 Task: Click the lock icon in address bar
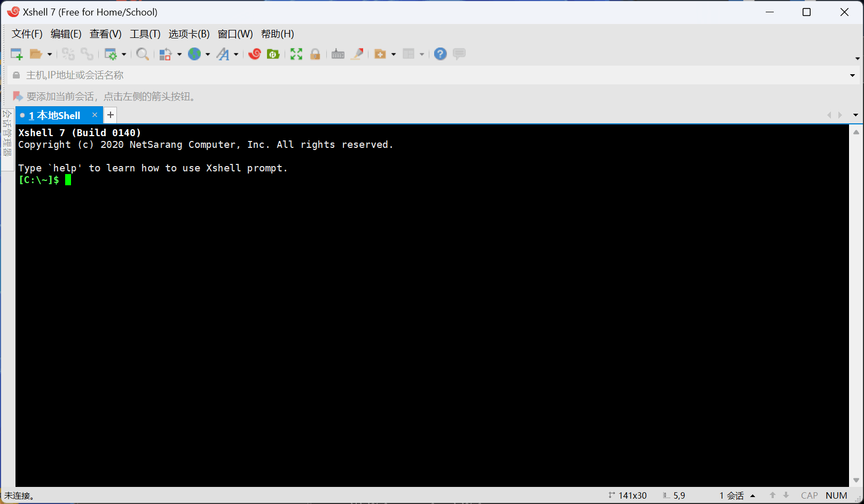tap(17, 75)
